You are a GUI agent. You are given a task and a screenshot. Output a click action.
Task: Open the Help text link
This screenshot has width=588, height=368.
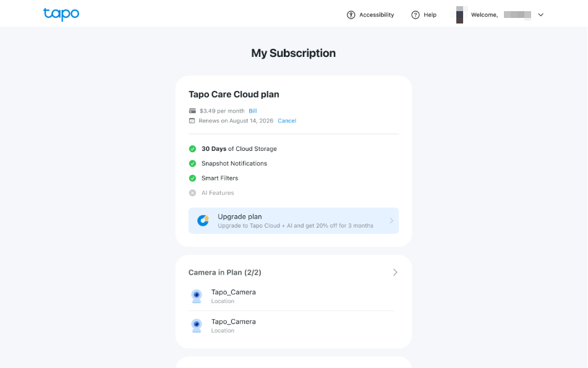click(x=430, y=15)
